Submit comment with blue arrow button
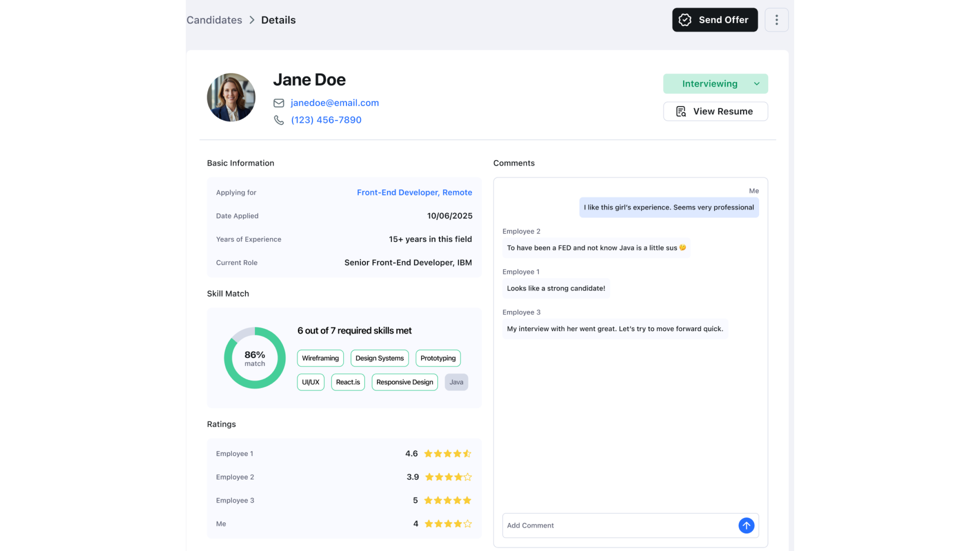The height and width of the screenshot is (551, 980). click(746, 525)
